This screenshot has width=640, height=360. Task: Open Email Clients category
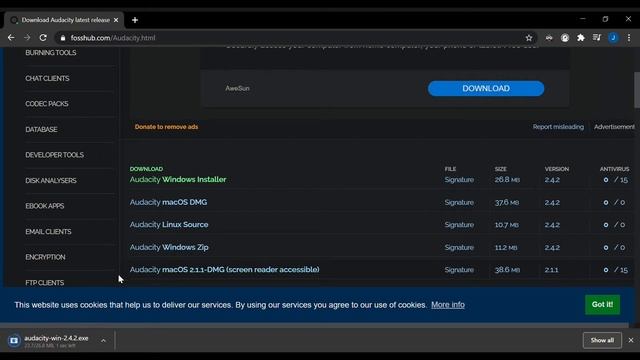[x=48, y=231]
